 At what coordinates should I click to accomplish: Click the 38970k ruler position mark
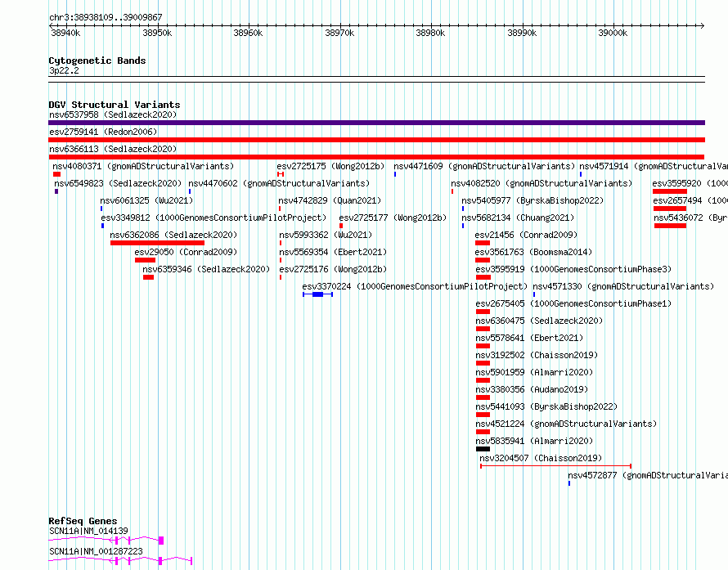click(339, 33)
